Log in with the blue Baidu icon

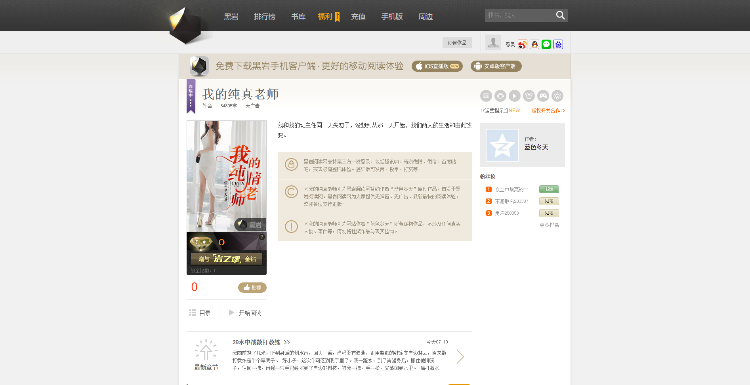pos(558,44)
